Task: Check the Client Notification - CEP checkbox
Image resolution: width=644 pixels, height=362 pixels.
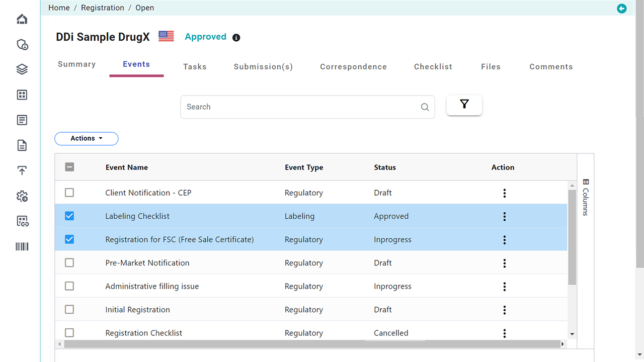Action: (69, 193)
